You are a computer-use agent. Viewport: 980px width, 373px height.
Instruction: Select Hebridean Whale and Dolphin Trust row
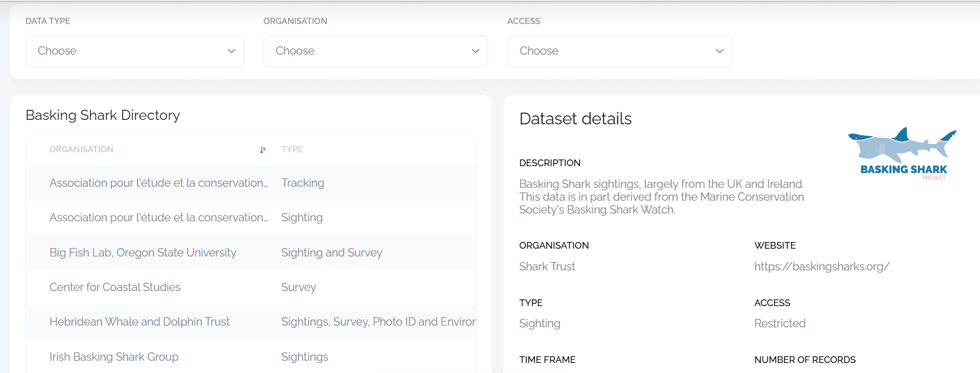[251, 322]
